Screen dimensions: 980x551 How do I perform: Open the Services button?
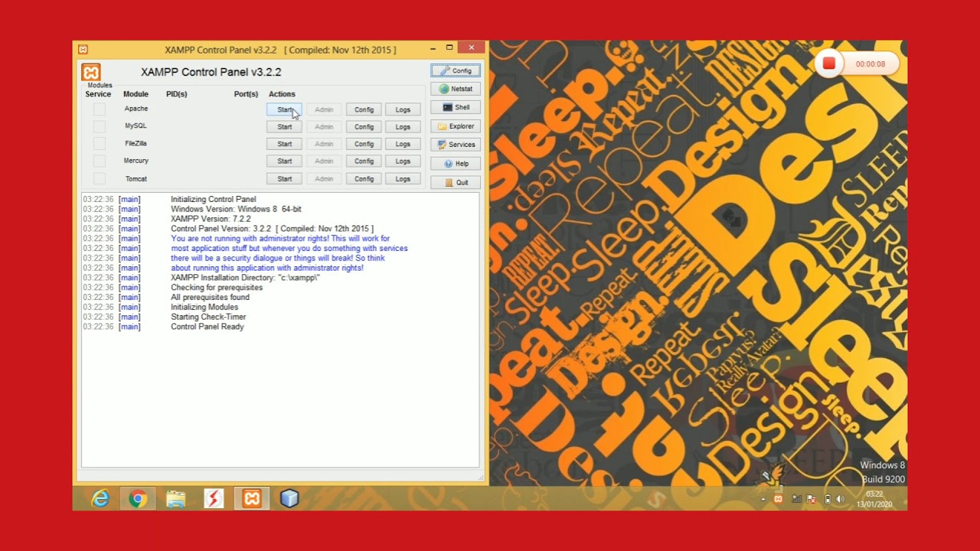pos(456,145)
